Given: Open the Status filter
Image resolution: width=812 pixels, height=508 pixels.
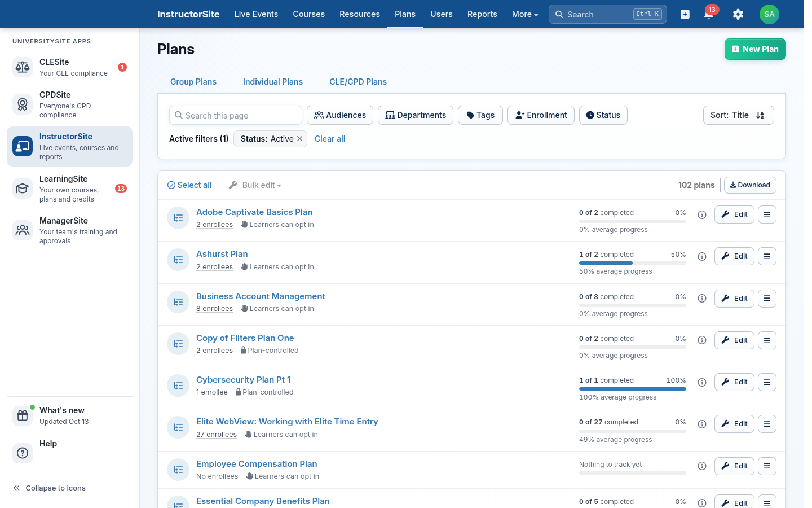Looking at the screenshot, I should click(x=603, y=115).
